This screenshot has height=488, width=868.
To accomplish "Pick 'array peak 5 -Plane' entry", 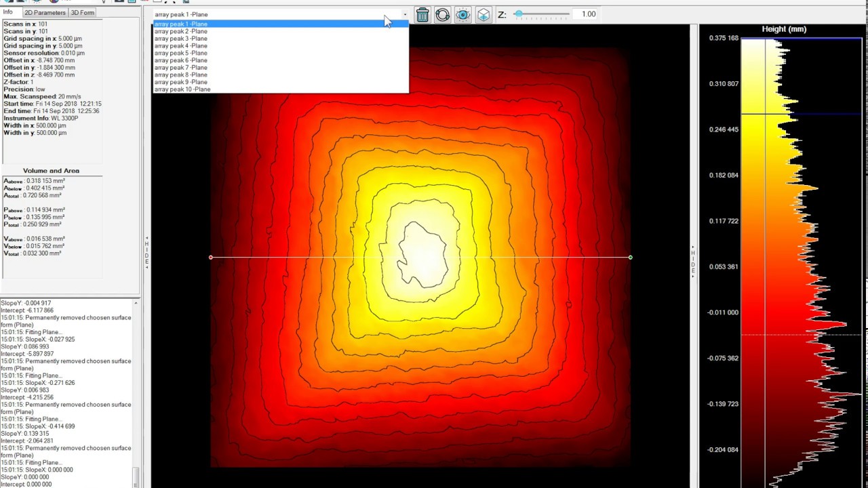I will [x=281, y=53].
